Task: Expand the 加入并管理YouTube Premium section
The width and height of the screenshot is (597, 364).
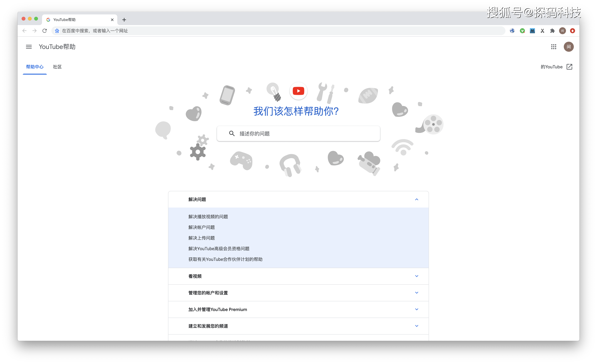Action: coord(298,309)
